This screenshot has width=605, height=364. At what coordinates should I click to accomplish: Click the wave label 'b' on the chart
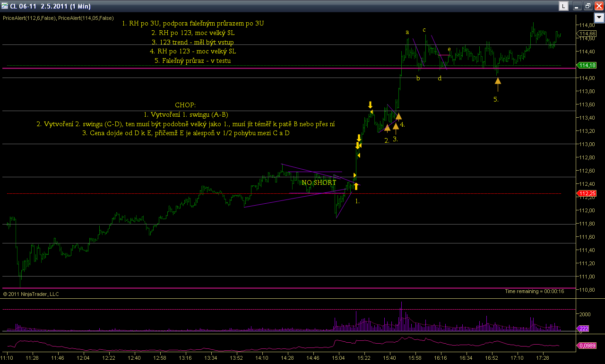418,78
